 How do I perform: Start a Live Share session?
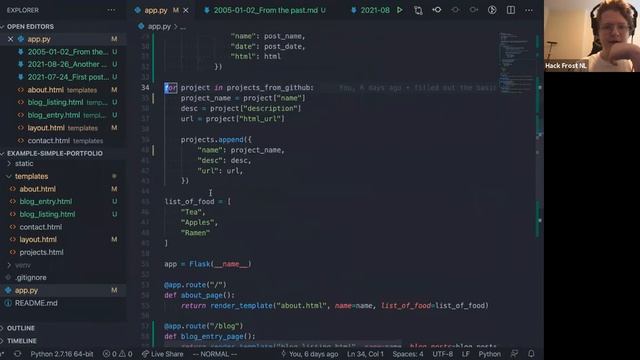pos(162,354)
